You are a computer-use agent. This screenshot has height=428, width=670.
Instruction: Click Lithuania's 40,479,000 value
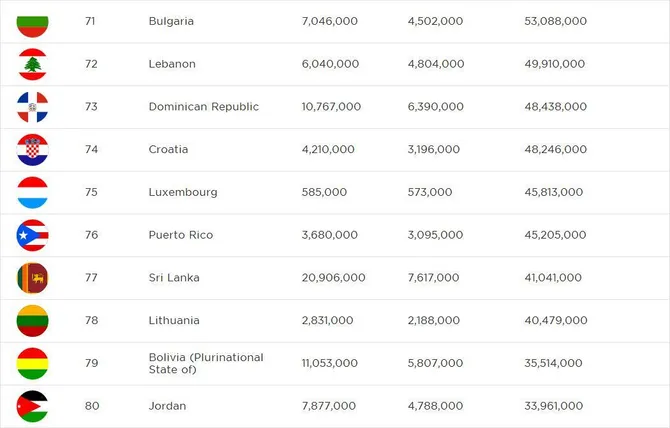coord(556,320)
